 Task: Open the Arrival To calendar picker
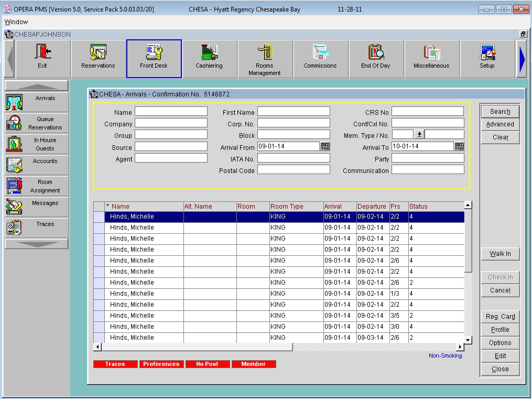pyautogui.click(x=459, y=147)
